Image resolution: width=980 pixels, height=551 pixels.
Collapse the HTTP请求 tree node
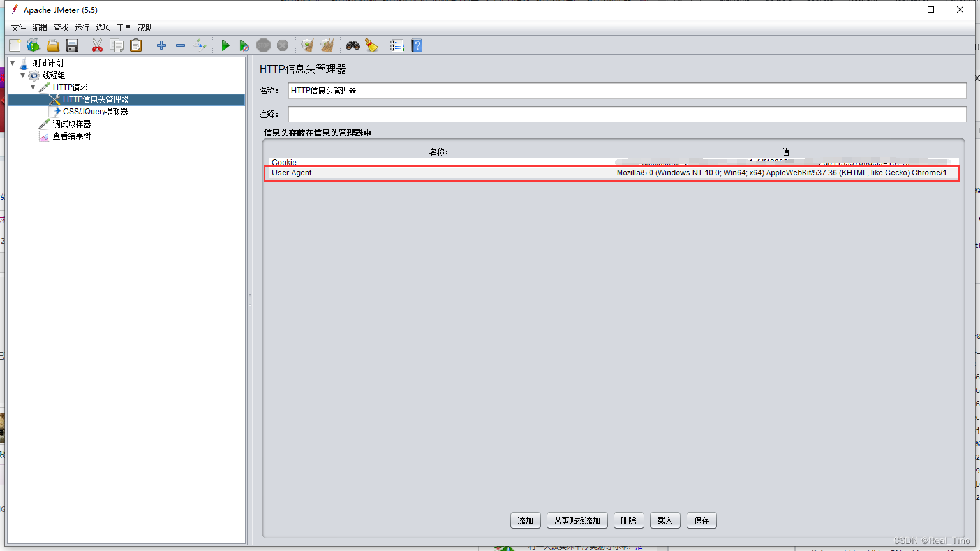pyautogui.click(x=33, y=87)
